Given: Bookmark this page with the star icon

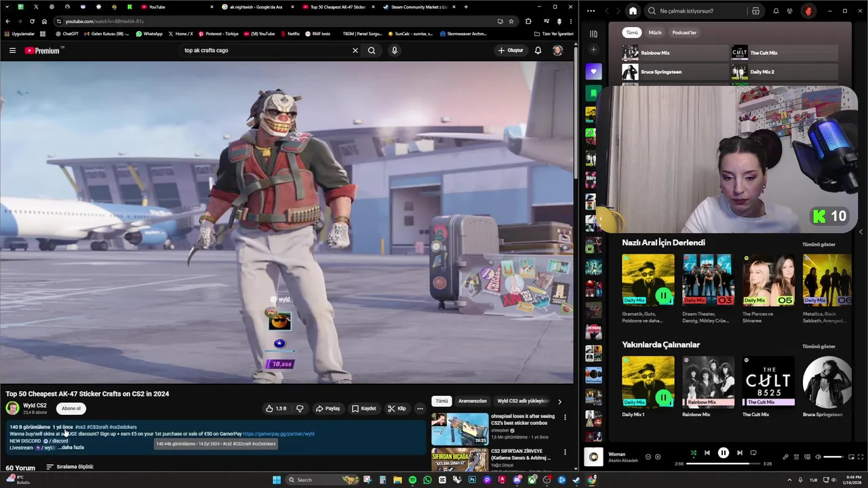Looking at the screenshot, I should point(511,21).
